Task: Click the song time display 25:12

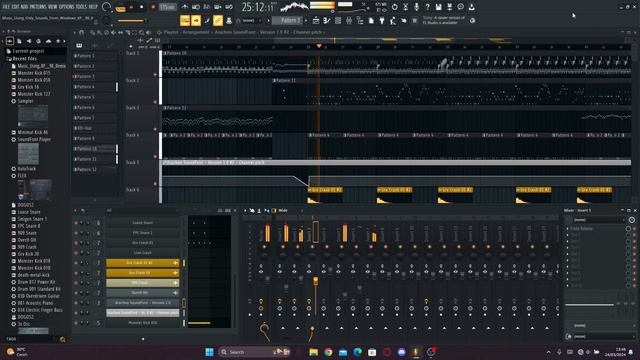Action: (x=258, y=7)
